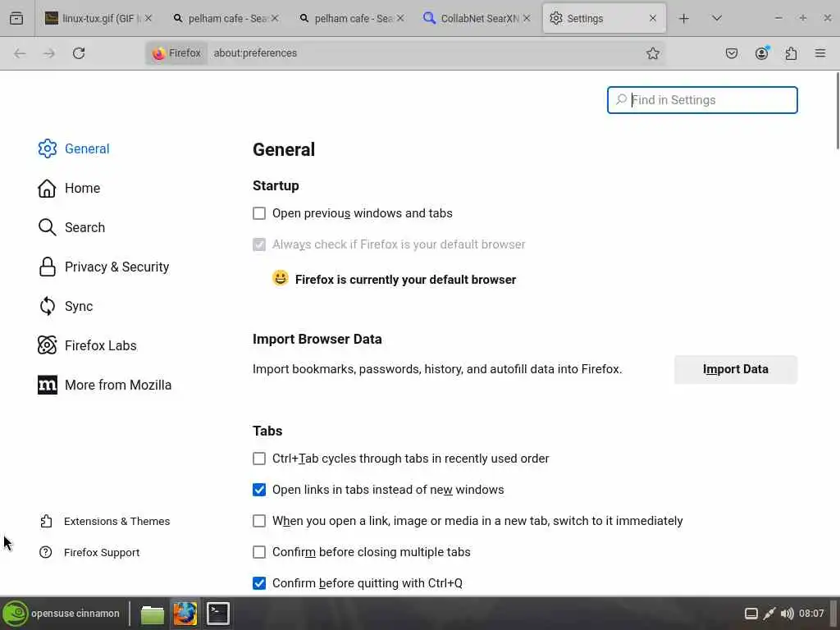Open the Home settings category label
Viewport: 840px width, 630px height.
pyautogui.click(x=83, y=188)
